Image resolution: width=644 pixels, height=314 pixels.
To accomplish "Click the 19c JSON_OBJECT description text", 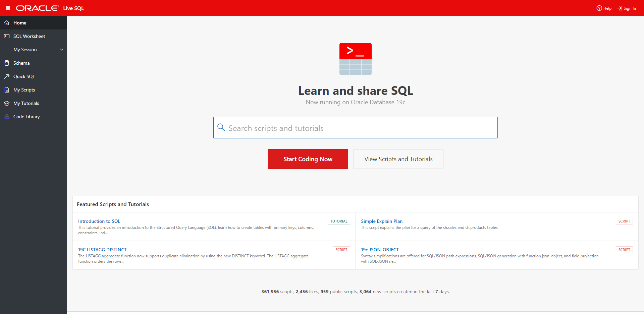I will tap(480, 259).
